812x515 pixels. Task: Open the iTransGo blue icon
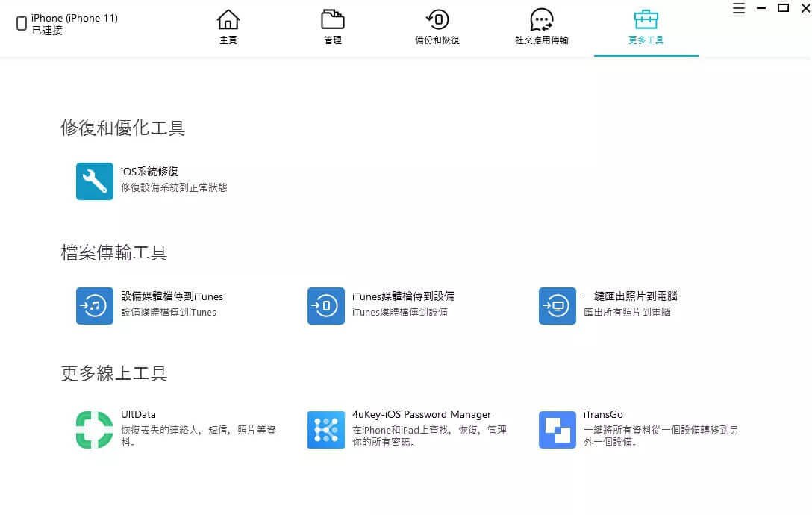click(558, 430)
